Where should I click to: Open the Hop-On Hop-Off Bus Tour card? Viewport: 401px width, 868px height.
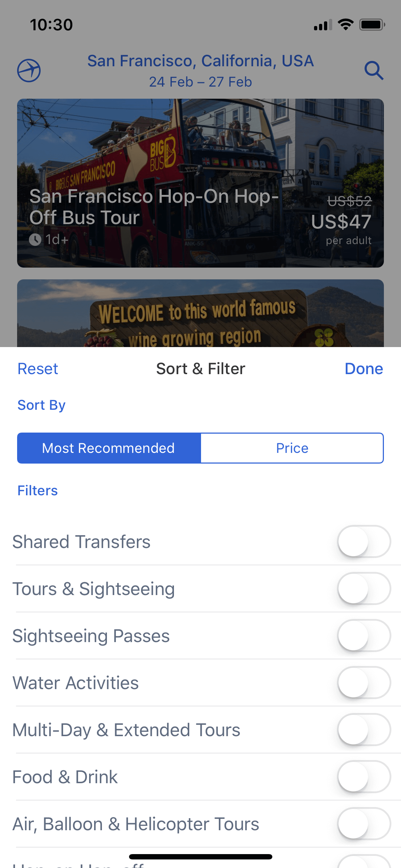pyautogui.click(x=200, y=183)
